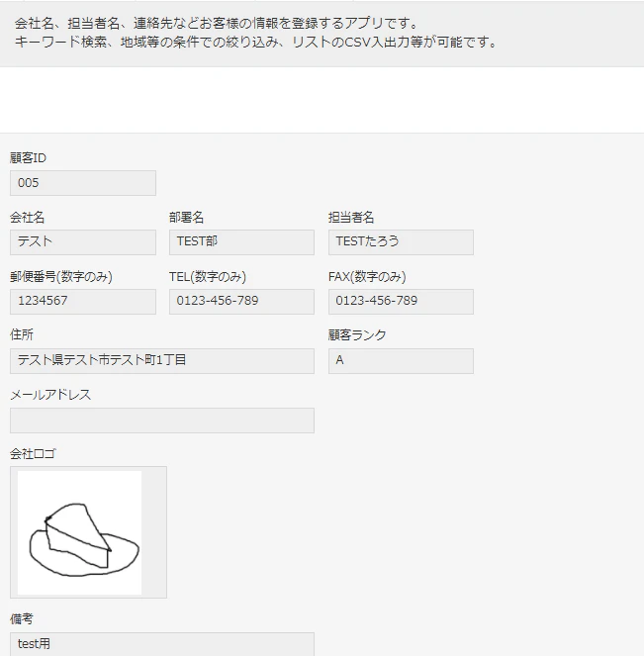Click the 会社名 label
The image size is (644, 656).
(x=27, y=218)
